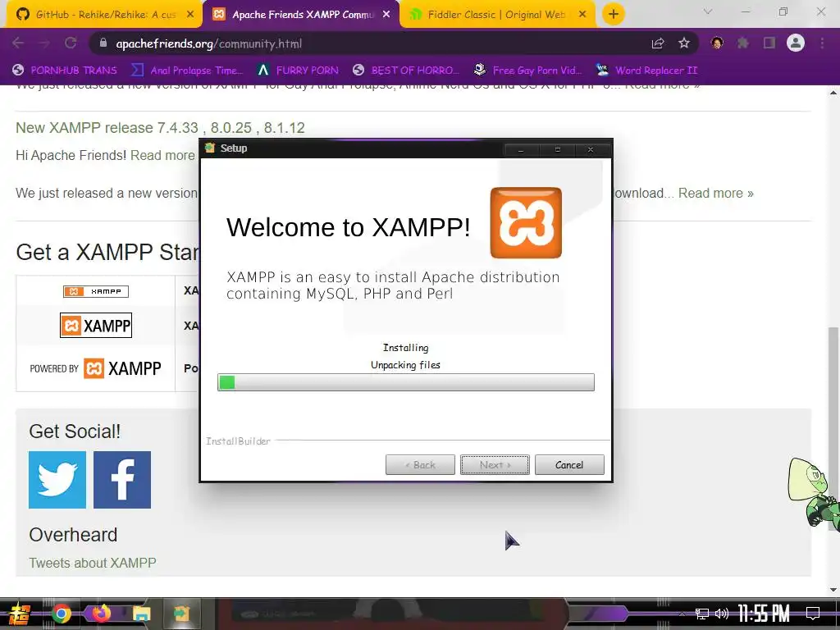This screenshot has height=630, width=840.
Task: Click Cancel in the Setup dialog
Action: tap(569, 465)
